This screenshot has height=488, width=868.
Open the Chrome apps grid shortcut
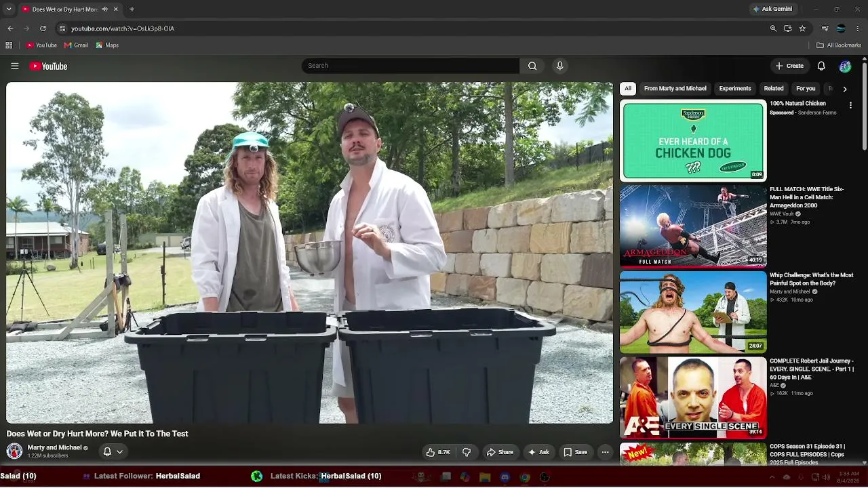[x=9, y=45]
